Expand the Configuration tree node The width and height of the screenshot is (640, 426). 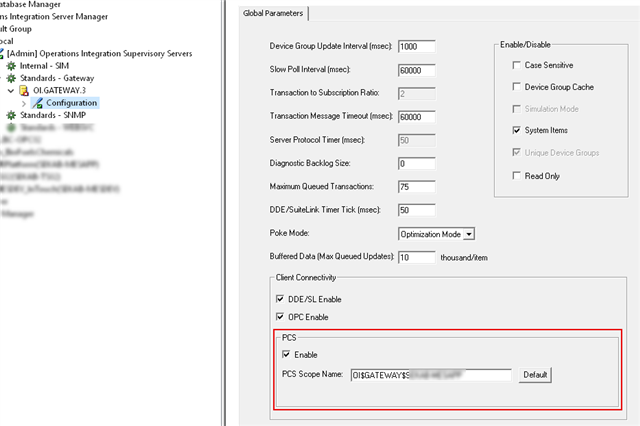(x=24, y=103)
